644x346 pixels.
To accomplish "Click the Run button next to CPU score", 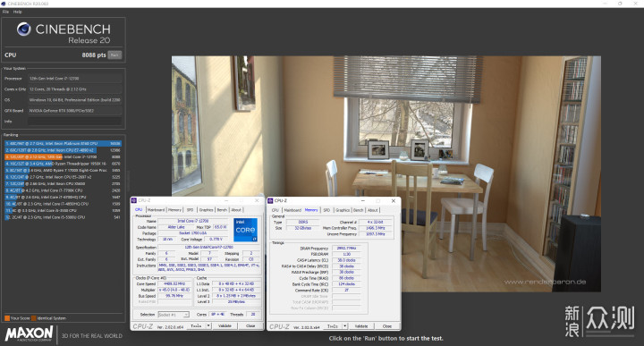I will [114, 55].
